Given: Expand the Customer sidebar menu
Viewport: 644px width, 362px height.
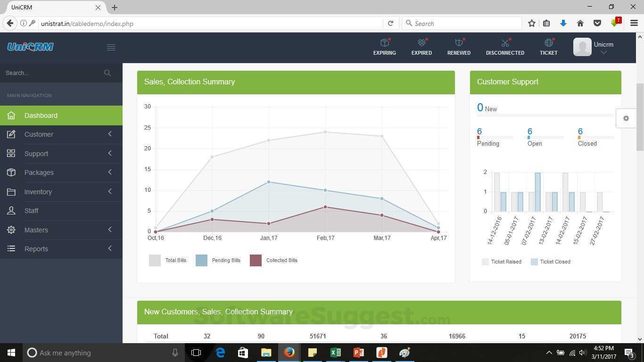Looking at the screenshot, I should [39, 134].
